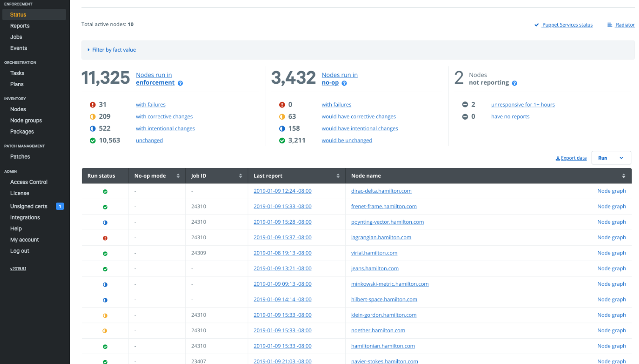Open node hilbert-space.hamilton.com
The width and height of the screenshot is (639, 364).
384,299
